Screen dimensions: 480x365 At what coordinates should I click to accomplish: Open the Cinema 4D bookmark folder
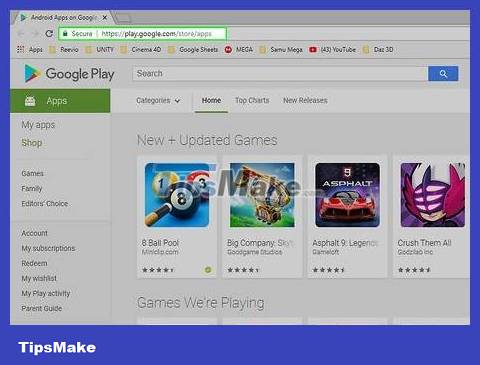[141, 50]
